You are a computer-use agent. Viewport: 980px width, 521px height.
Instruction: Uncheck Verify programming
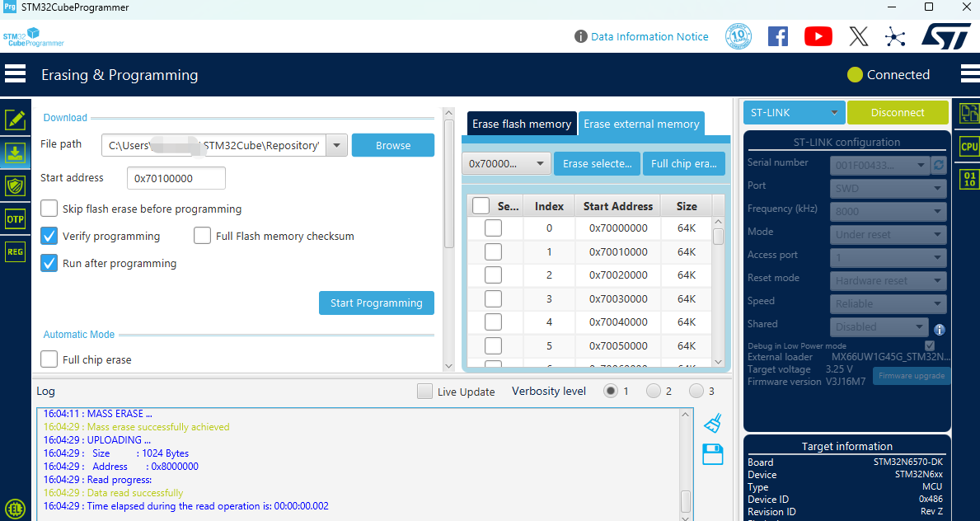tap(49, 236)
